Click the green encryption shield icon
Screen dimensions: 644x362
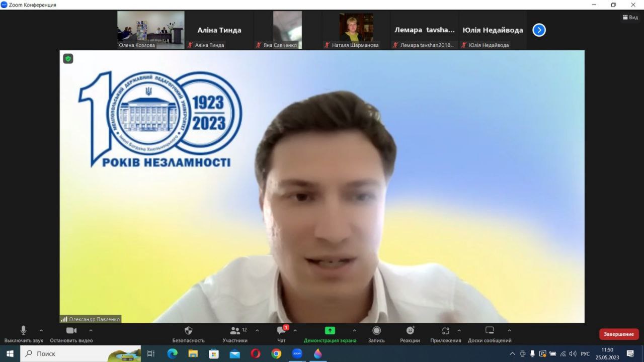[x=68, y=59]
